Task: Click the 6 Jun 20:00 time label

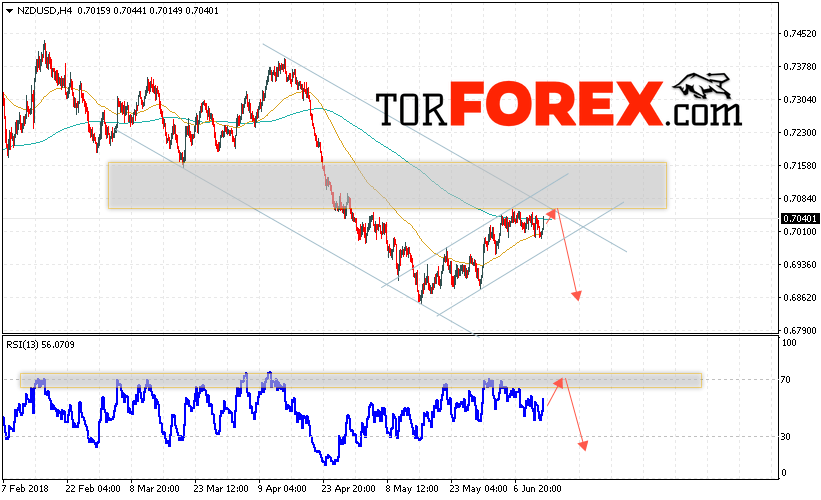Action: pyautogui.click(x=537, y=488)
